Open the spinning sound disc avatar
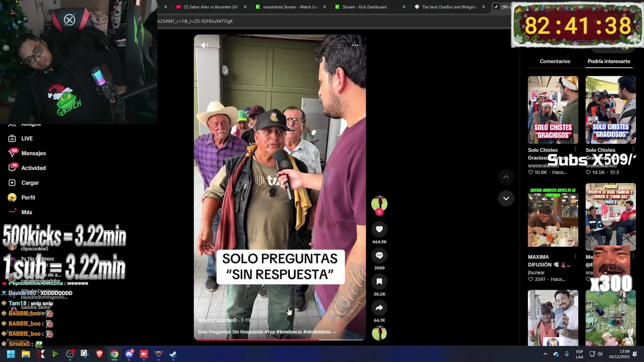The height and width of the screenshot is (362, 644). (379, 333)
